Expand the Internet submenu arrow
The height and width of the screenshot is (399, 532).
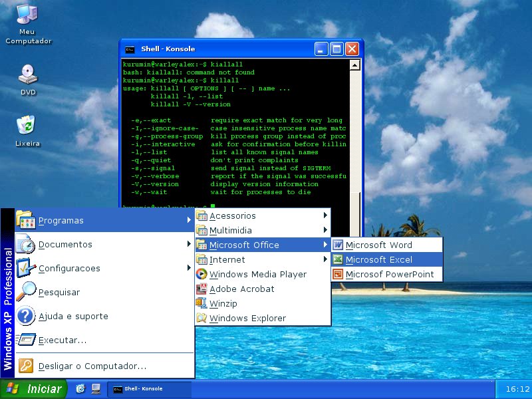pyautogui.click(x=325, y=259)
